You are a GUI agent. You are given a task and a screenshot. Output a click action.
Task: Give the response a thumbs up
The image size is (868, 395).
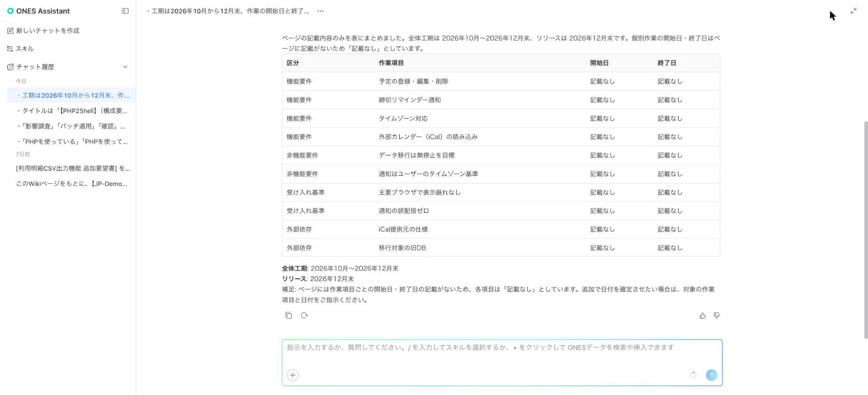click(702, 315)
